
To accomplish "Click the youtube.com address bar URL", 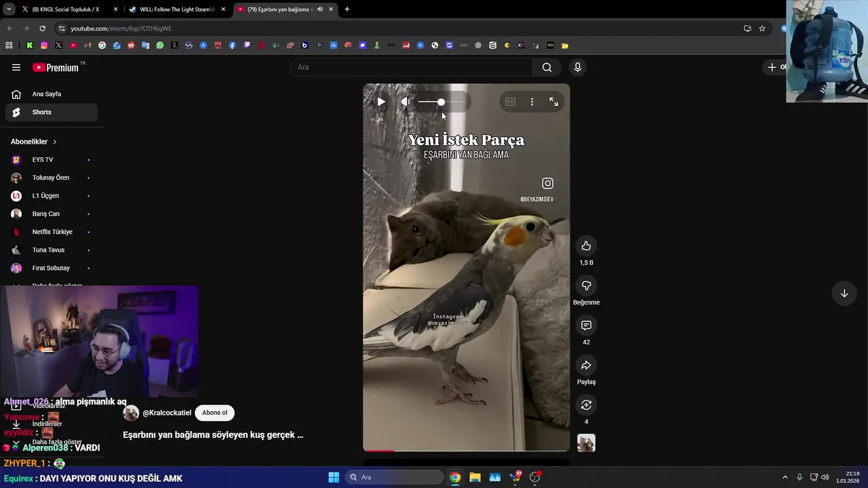I will click(121, 28).
